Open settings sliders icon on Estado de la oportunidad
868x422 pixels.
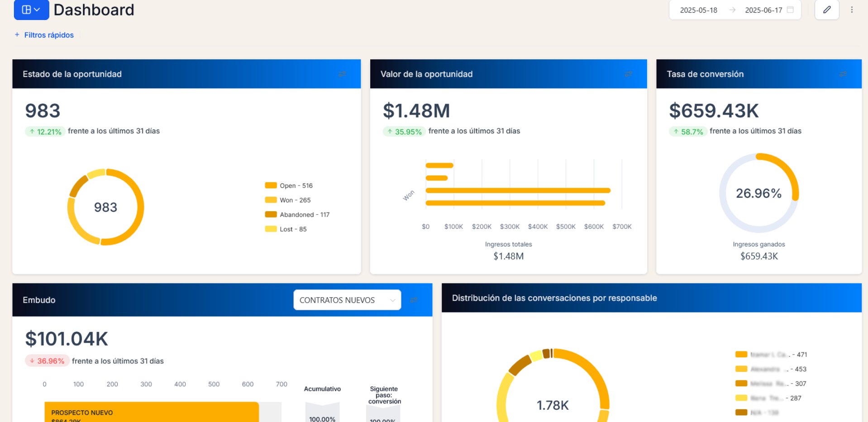click(343, 74)
